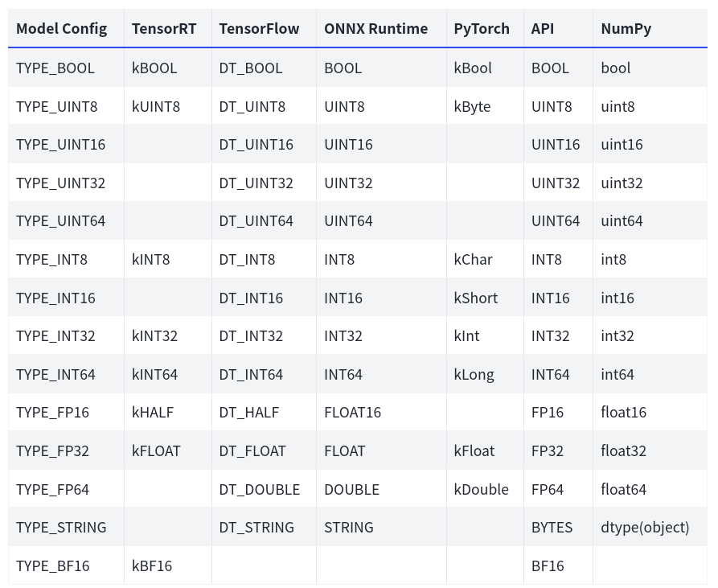This screenshot has height=588, width=718.
Task: Click the kBF16 TensorRT cell
Action: (x=152, y=566)
